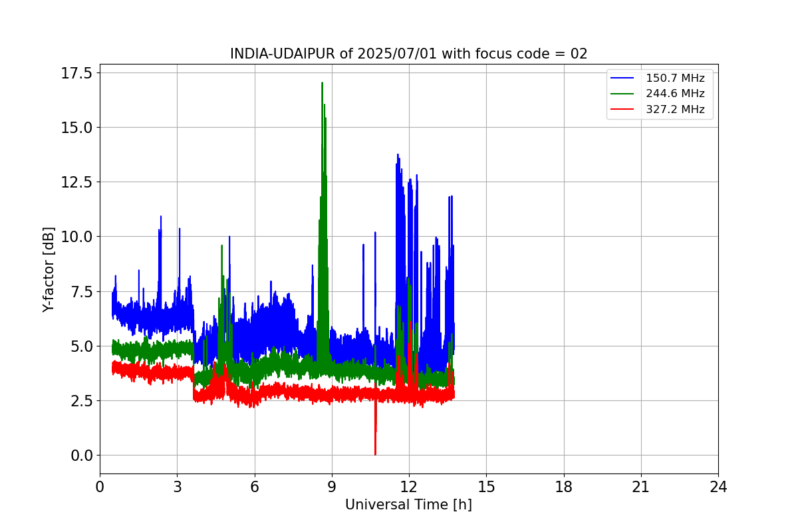Click the Universal Time [h] axis label
The height and width of the screenshot is (532, 798).
pyautogui.click(x=408, y=505)
